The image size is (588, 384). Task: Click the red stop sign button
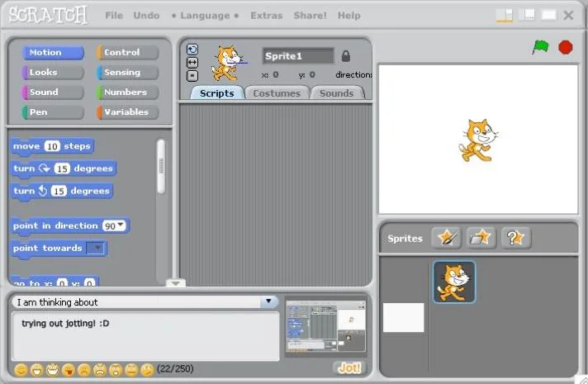(565, 47)
